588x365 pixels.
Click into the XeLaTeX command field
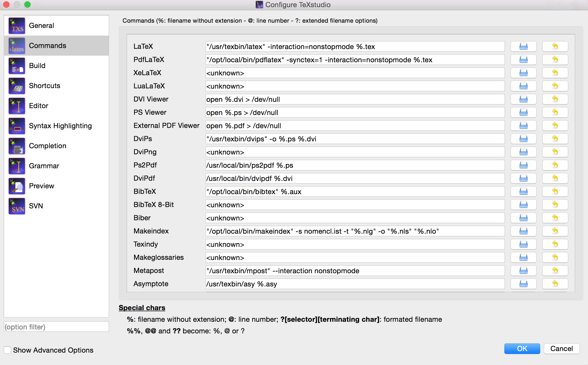click(x=355, y=73)
